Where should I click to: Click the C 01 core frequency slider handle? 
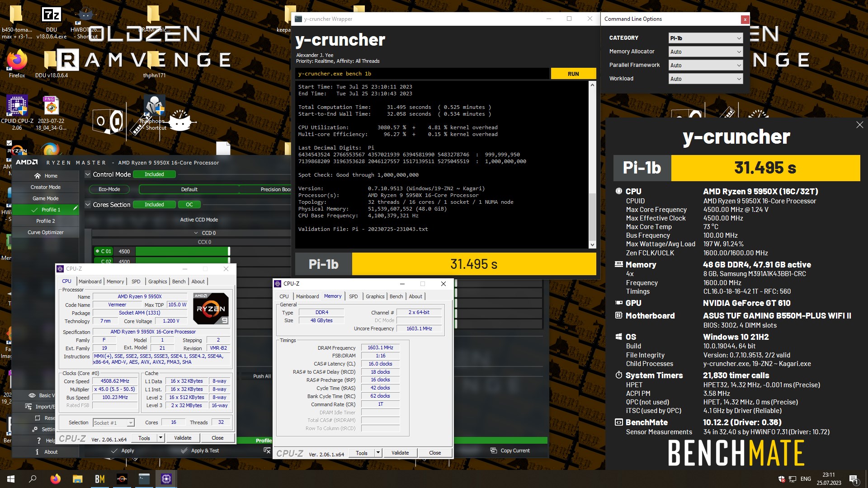(229, 252)
